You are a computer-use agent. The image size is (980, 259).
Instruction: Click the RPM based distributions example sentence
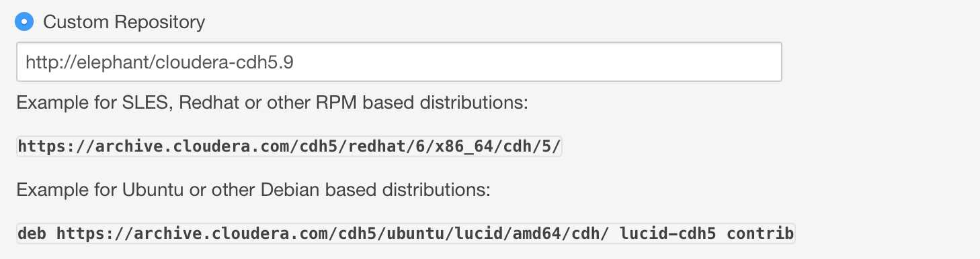274,104
